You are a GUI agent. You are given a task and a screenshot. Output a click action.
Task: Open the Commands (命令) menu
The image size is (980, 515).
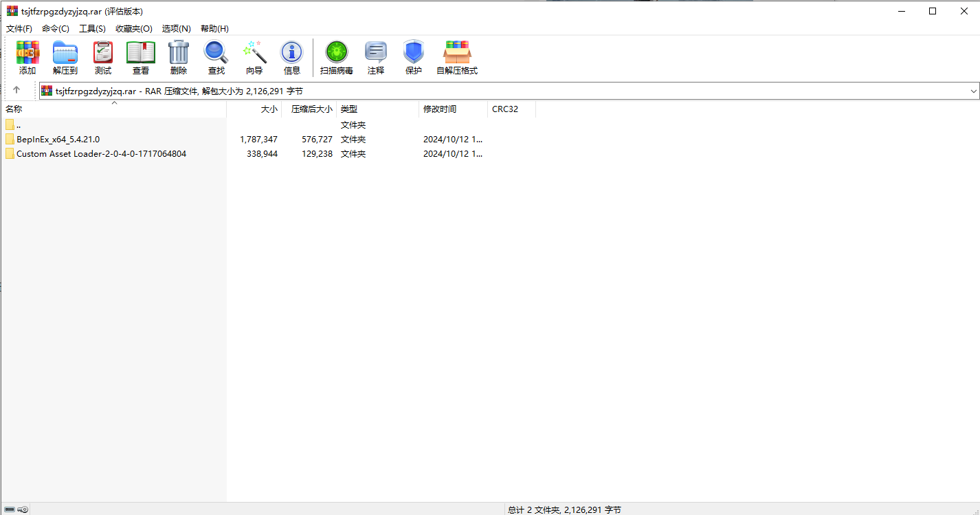click(56, 28)
